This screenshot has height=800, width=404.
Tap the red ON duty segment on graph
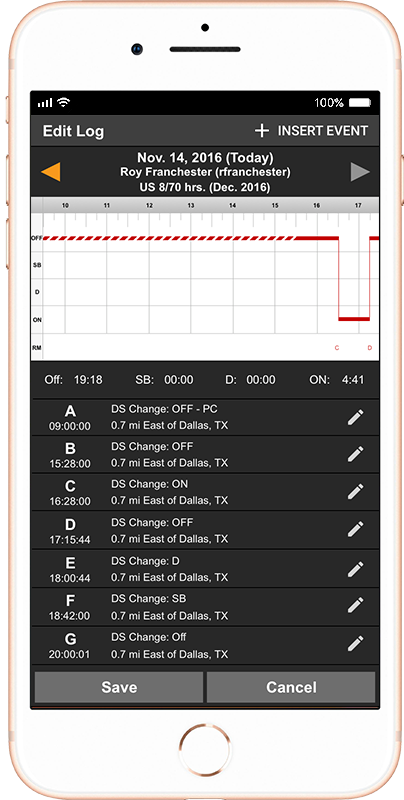(354, 319)
